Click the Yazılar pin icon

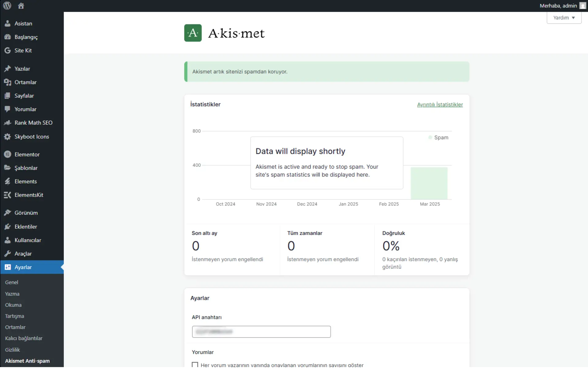pyautogui.click(x=8, y=69)
